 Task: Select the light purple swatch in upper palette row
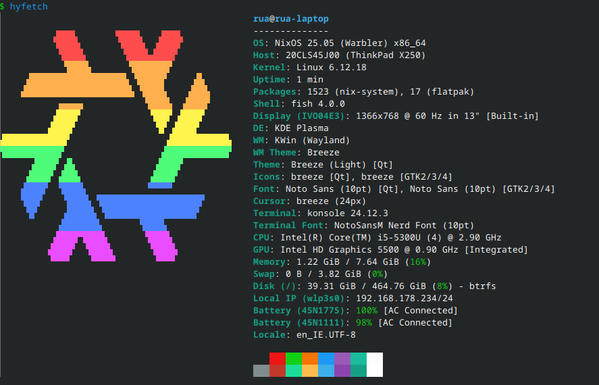coord(342,359)
